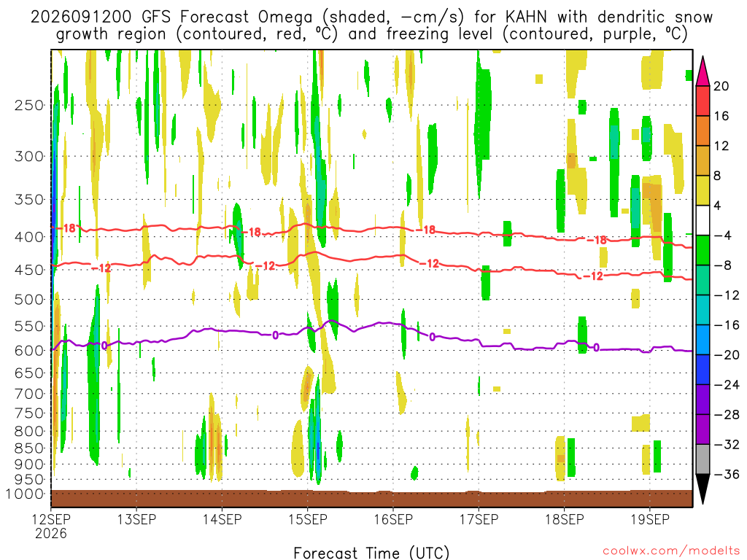Screen dimensions: 747x560
Task: Click the purple 0 freezing level label near 18SEP
Action: tap(596, 347)
